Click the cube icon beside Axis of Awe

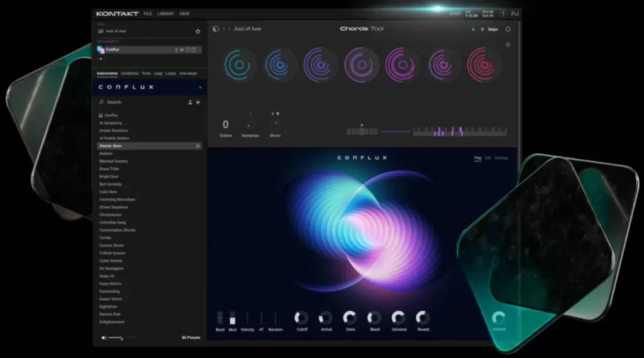[x=216, y=29]
